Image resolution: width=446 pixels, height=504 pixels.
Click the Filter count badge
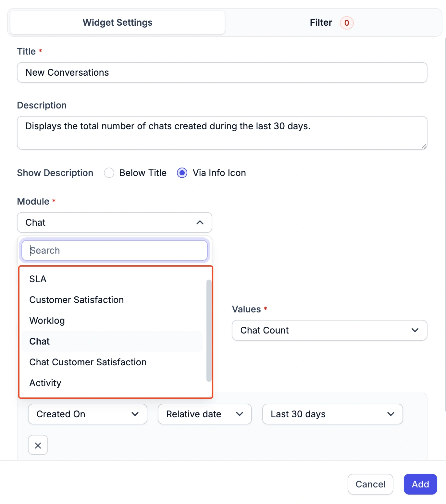(347, 23)
